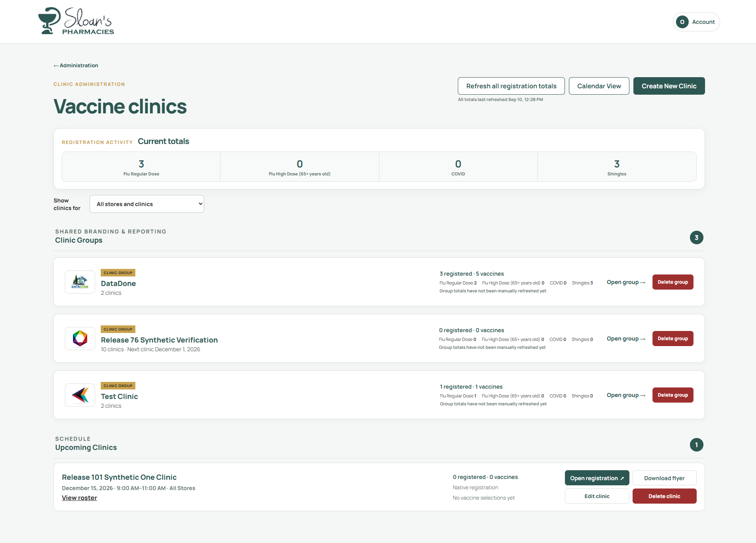Select the Flu High Dose total tile
Image resolution: width=756 pixels, height=543 pixels.
tap(300, 167)
